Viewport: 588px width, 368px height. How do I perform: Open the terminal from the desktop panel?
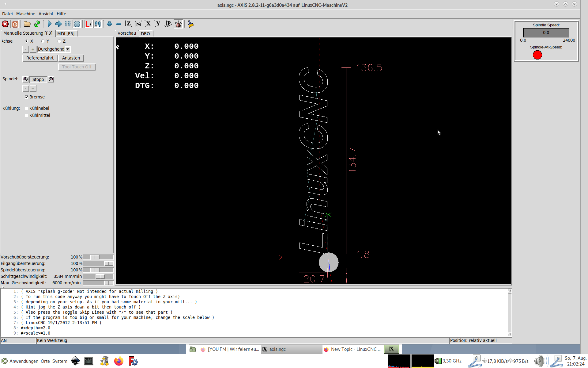click(89, 361)
